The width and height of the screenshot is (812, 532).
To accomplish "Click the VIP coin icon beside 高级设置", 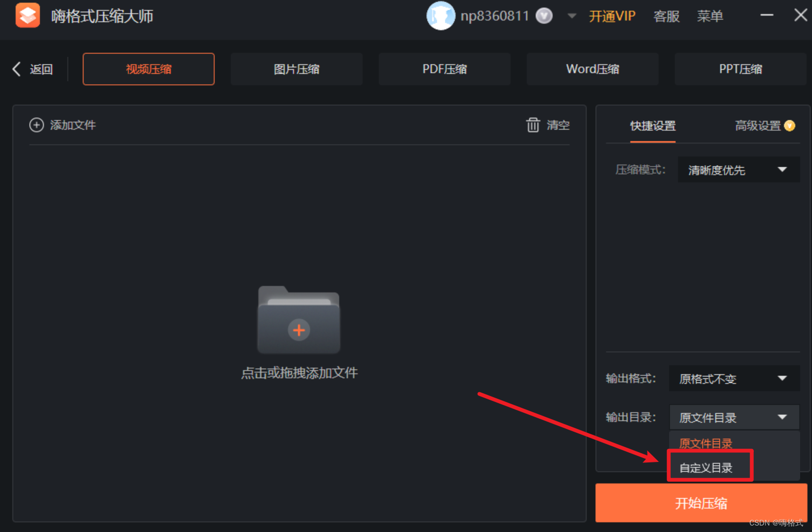I will [789, 126].
